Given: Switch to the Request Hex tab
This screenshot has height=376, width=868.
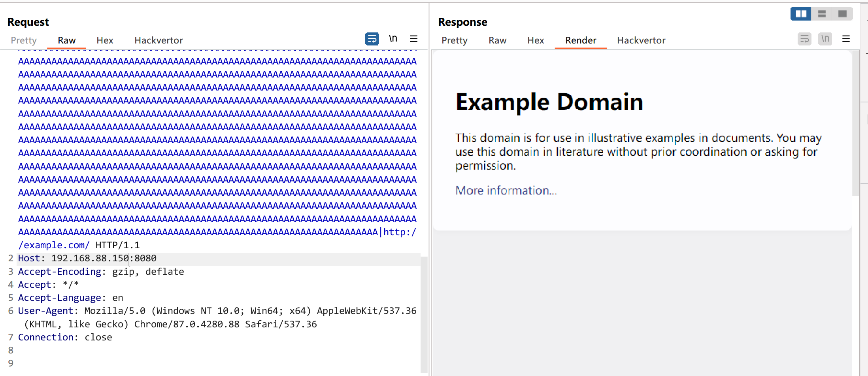Looking at the screenshot, I should click(x=105, y=40).
